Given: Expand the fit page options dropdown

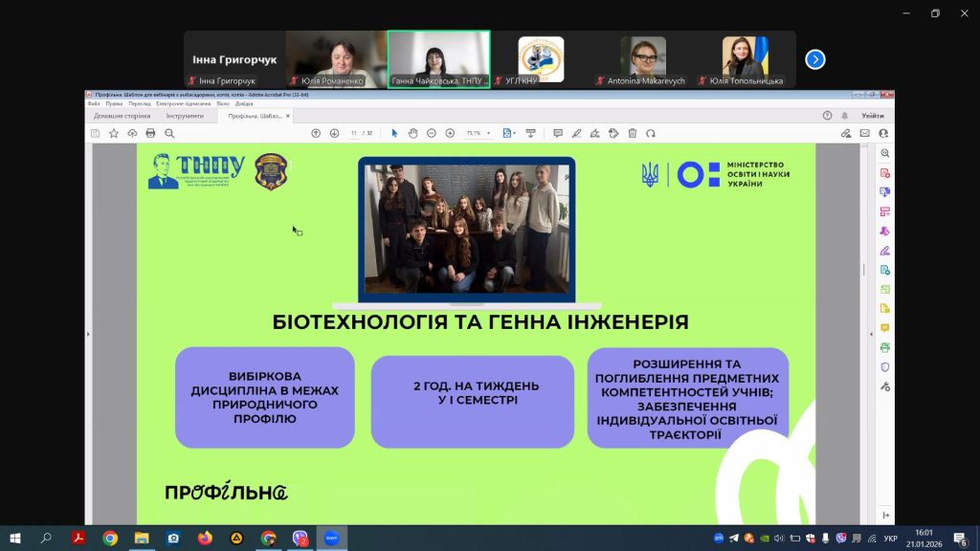Looking at the screenshot, I should tap(511, 133).
